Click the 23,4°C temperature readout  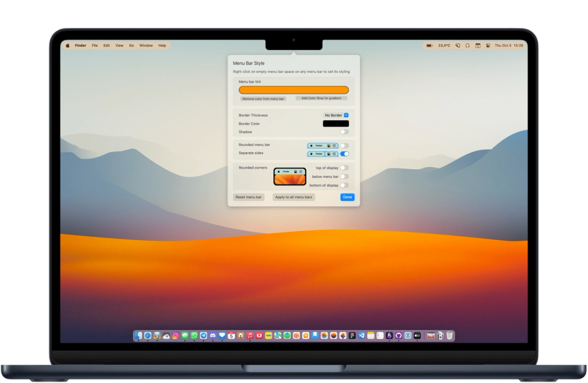pos(445,45)
